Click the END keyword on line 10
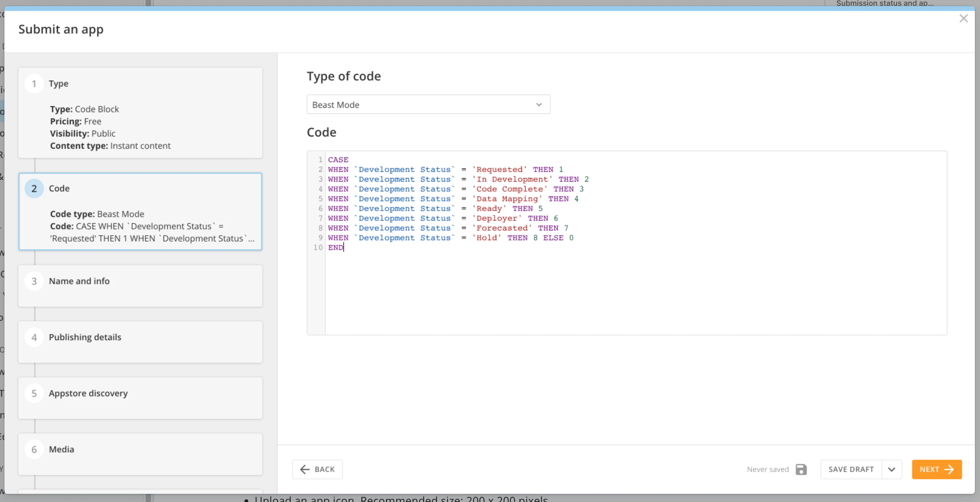980x502 pixels. (336, 248)
